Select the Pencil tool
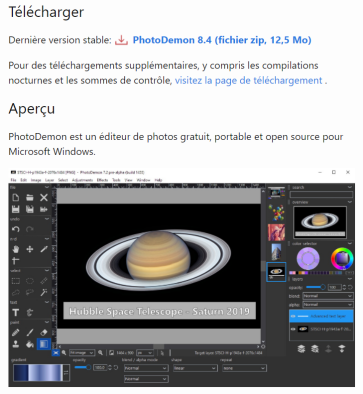Image resolution: width=363 pixels, height=394 pixels. pyautogui.click(x=16, y=332)
